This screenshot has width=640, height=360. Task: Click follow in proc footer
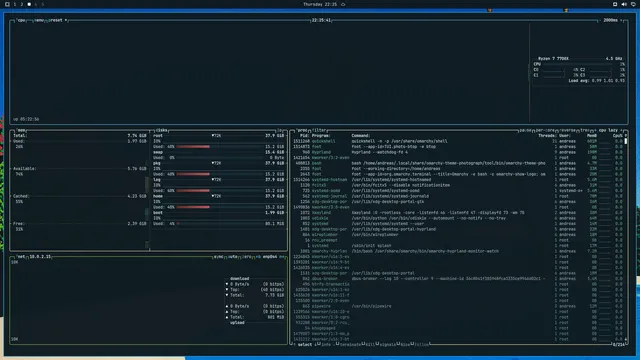[421, 344]
